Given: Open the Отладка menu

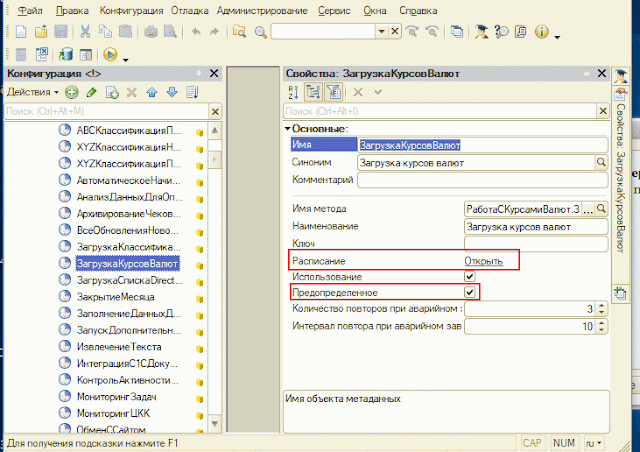Looking at the screenshot, I should (189, 11).
